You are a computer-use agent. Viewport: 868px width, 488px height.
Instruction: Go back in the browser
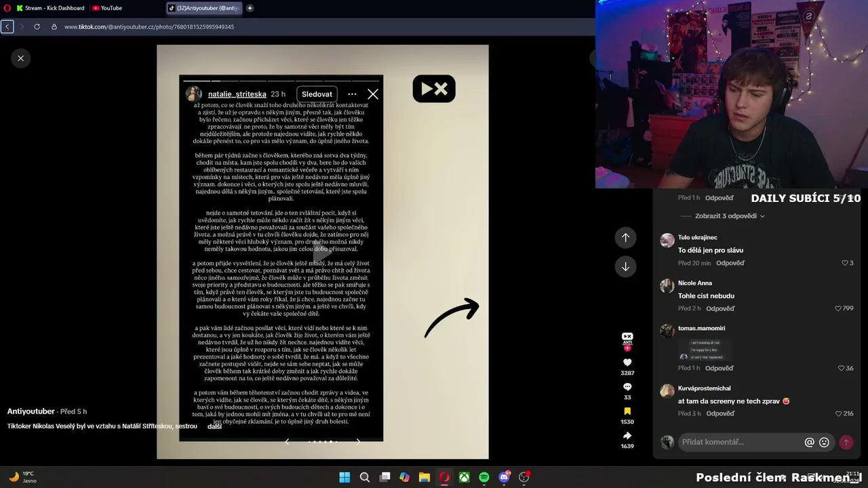tap(7, 26)
